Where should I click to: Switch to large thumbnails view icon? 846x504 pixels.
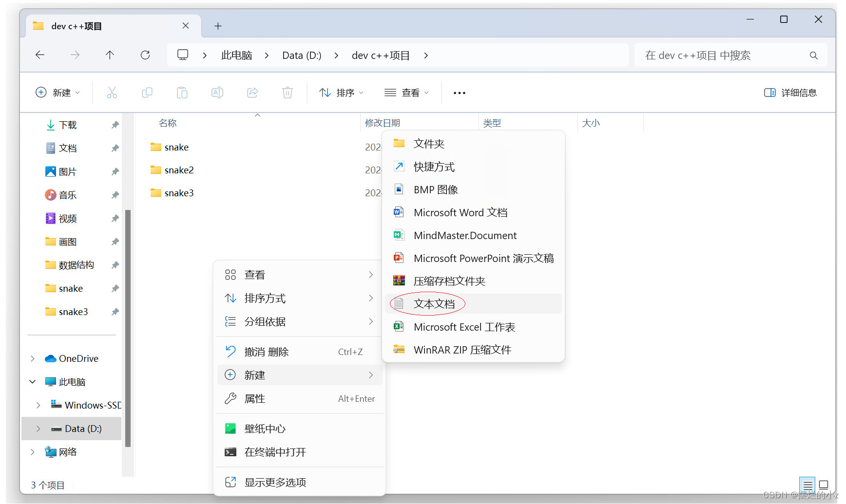pyautogui.click(x=824, y=485)
